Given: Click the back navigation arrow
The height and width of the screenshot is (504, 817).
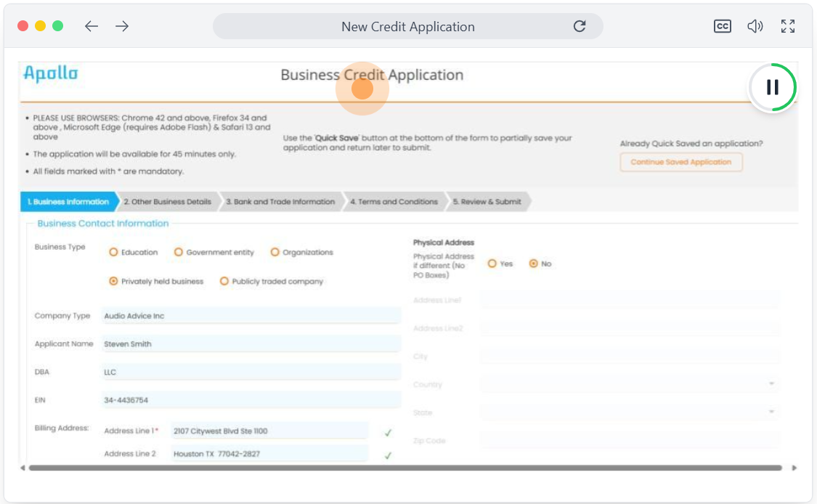Looking at the screenshot, I should pyautogui.click(x=91, y=26).
